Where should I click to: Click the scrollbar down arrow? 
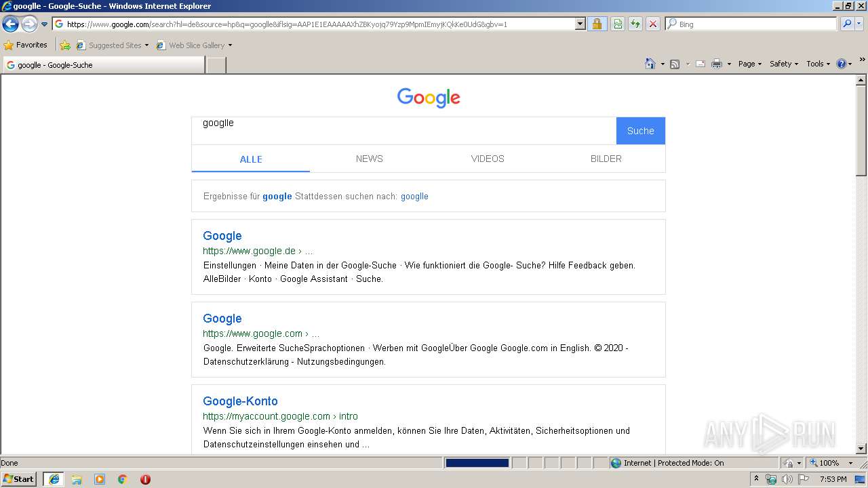[x=862, y=449]
